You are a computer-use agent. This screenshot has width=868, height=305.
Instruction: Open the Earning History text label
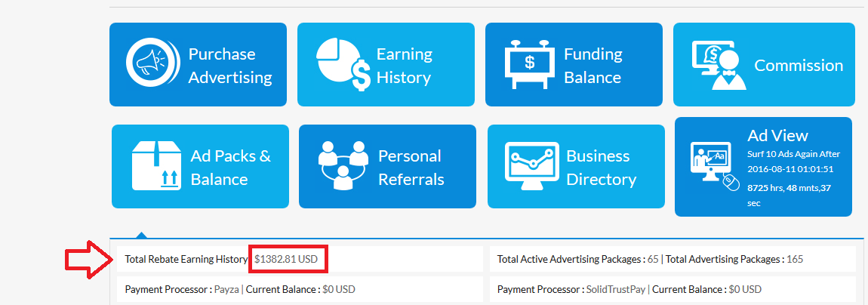(404, 66)
